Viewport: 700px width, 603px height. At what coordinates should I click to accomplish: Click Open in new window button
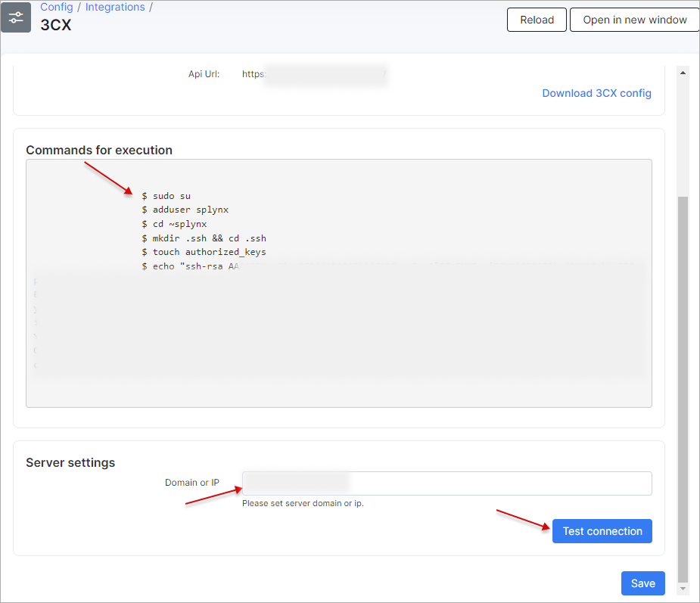point(634,20)
